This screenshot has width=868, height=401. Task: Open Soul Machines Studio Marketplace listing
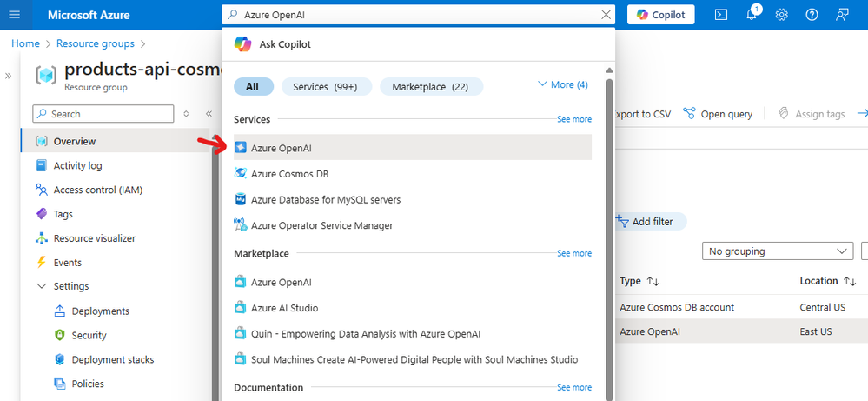[x=413, y=359]
